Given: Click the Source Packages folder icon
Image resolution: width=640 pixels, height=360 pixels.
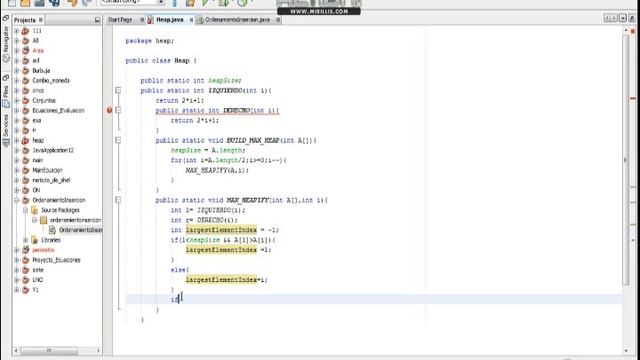Looking at the screenshot, I should click(34, 210).
